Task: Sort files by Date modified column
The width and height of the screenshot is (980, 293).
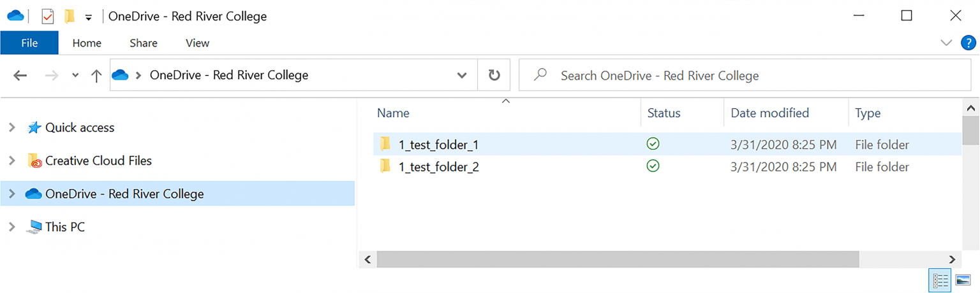Action: coord(769,113)
